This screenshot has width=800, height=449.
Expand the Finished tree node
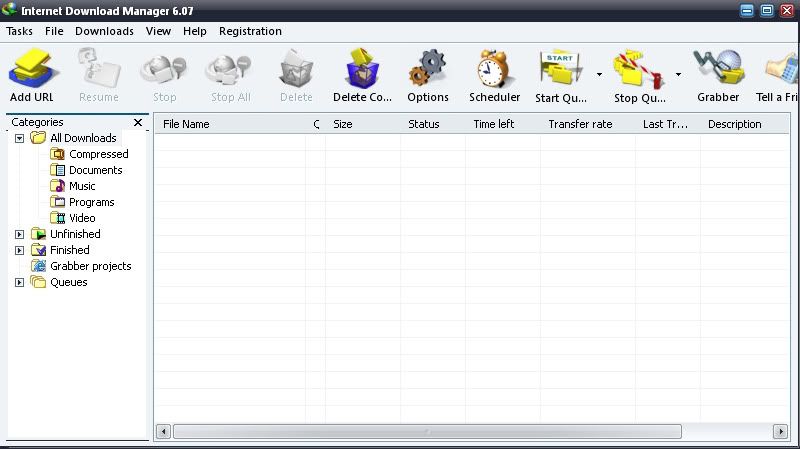[x=19, y=251]
